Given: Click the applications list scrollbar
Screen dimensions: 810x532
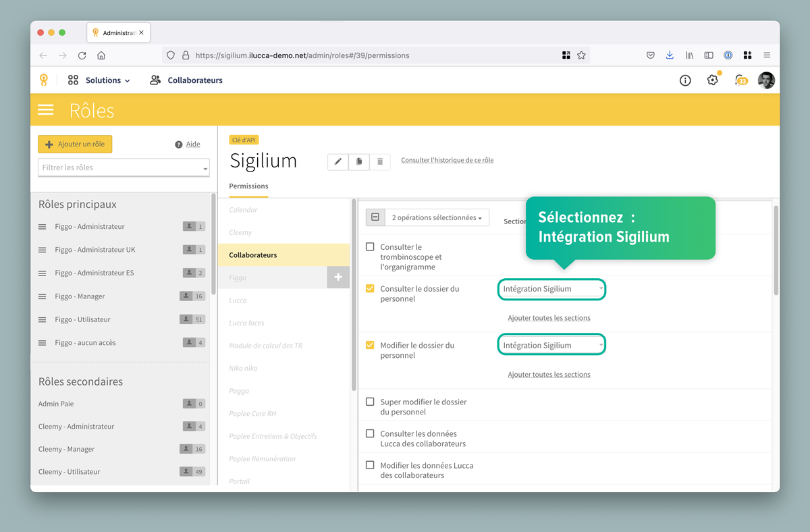Looking at the screenshot, I should (354, 294).
